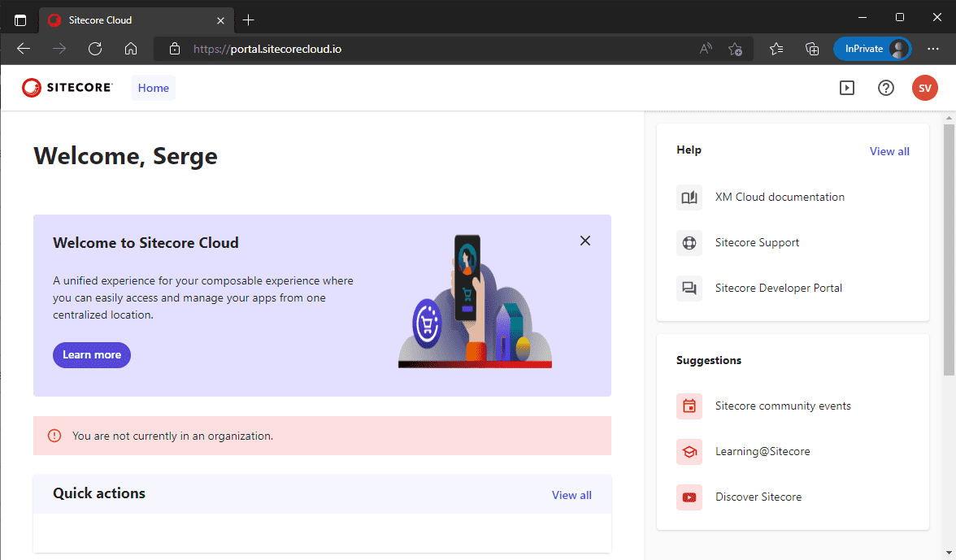Click Discover Sitecore video icon
The image size is (956, 560).
coord(689,497)
